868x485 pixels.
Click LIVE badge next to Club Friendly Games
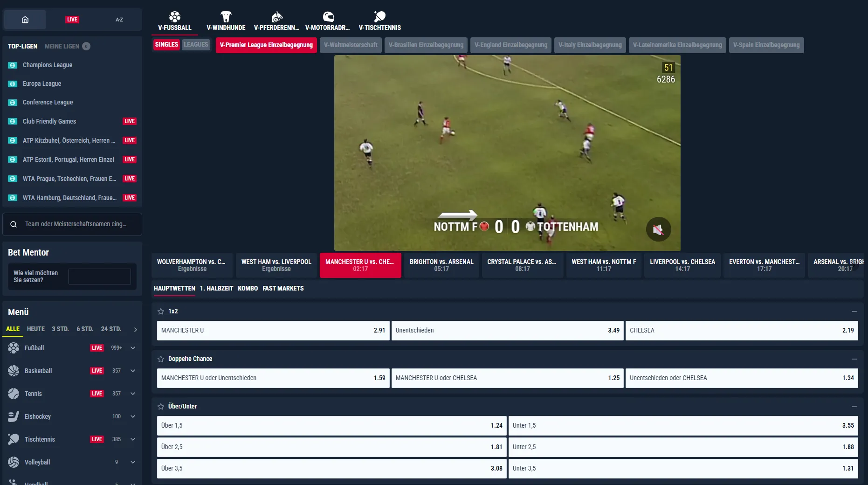pos(130,121)
